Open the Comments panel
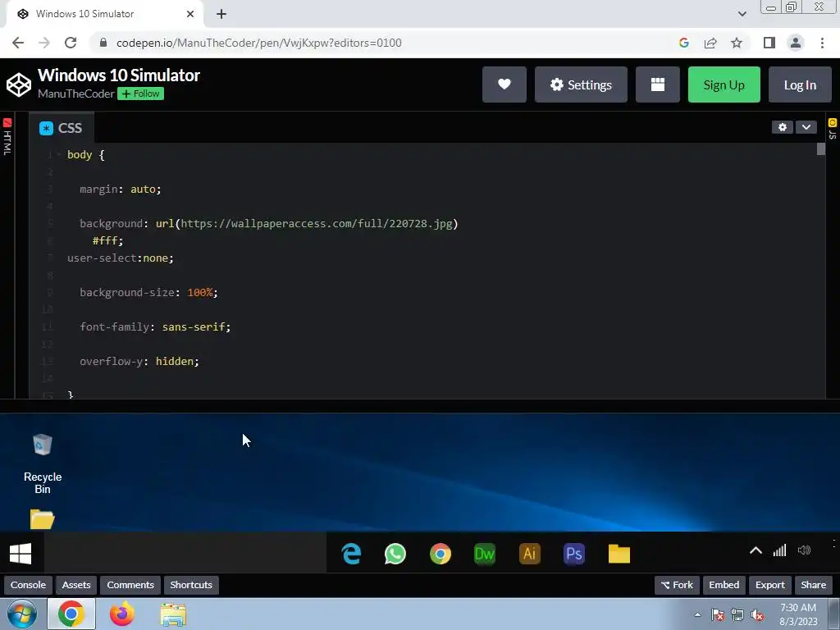The height and width of the screenshot is (630, 840). point(130,585)
